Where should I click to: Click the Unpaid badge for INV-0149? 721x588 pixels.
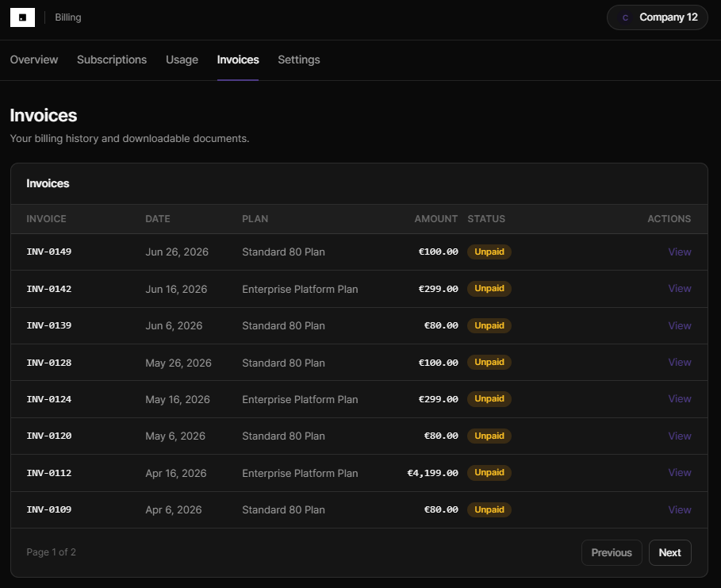[x=489, y=252]
